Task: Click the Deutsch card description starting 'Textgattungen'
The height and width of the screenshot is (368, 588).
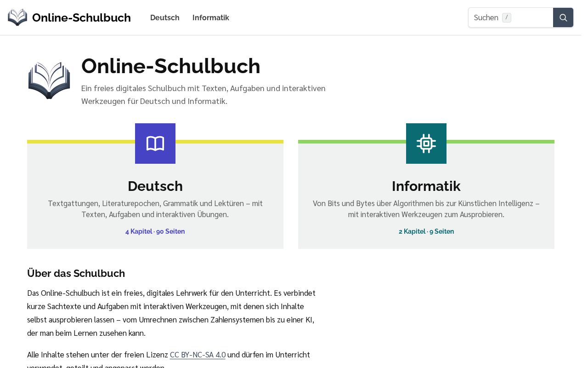Action: coord(155,209)
